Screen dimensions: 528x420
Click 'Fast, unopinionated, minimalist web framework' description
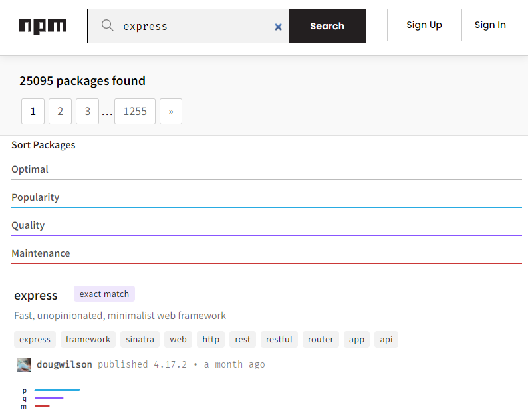[x=120, y=316]
